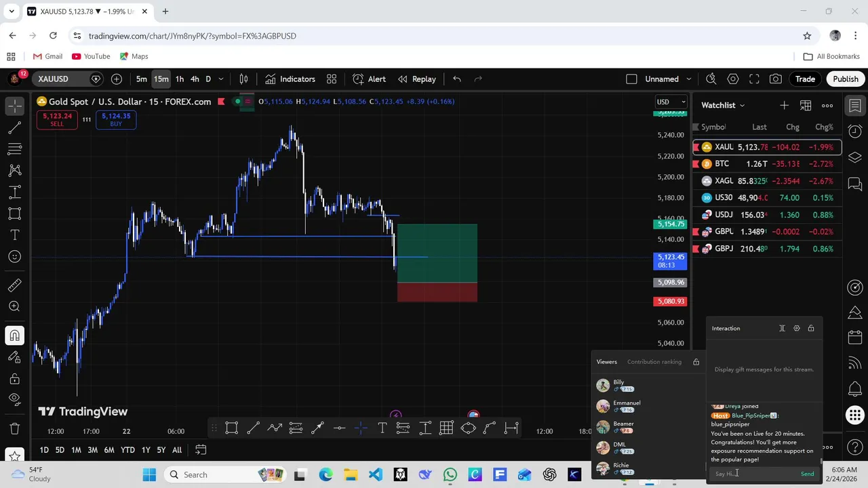Toggle the flag beside Gold Spot chart title
The height and width of the screenshot is (488, 868).
coord(221,102)
